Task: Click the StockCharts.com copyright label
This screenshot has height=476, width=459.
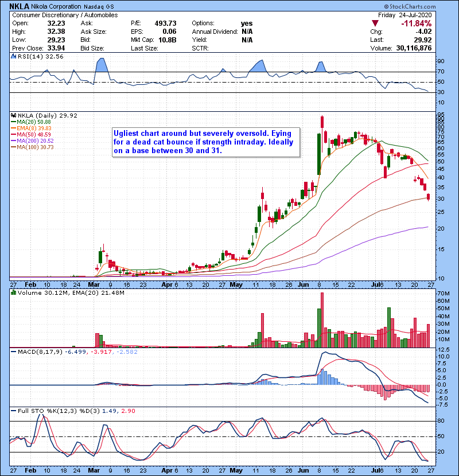Action: [410, 6]
